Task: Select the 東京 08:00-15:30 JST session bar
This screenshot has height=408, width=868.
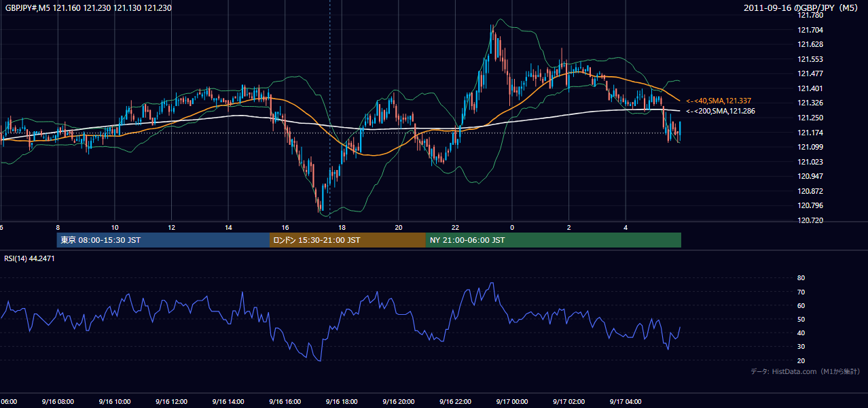Action: (x=163, y=240)
